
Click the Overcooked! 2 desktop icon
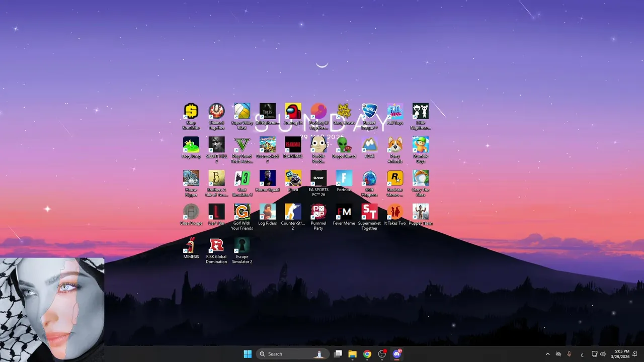click(268, 150)
